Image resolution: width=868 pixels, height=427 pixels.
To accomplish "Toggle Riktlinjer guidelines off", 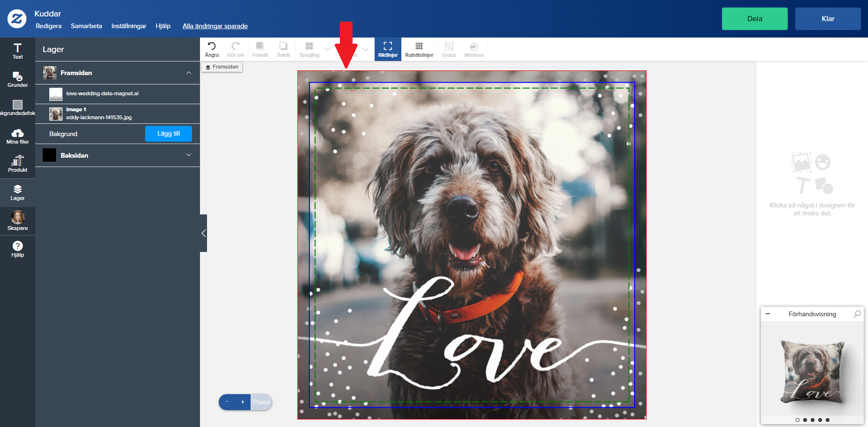I will tap(388, 49).
